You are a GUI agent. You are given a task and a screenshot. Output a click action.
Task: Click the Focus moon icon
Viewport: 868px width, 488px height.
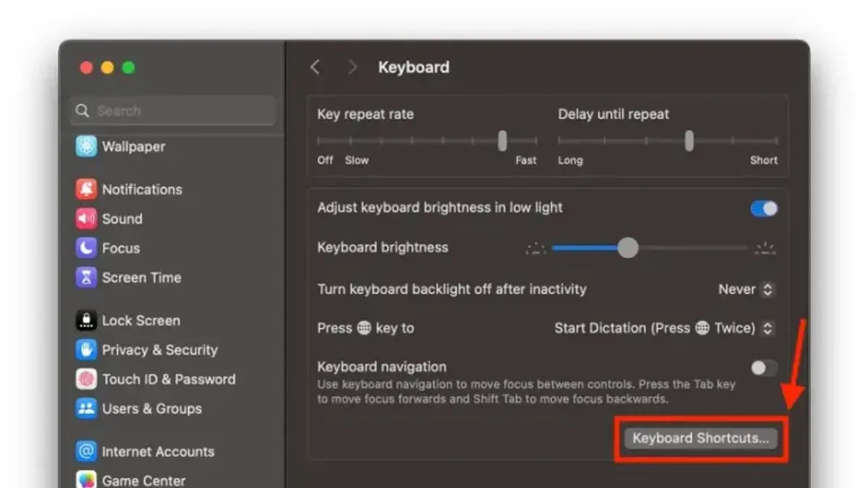pos(86,248)
